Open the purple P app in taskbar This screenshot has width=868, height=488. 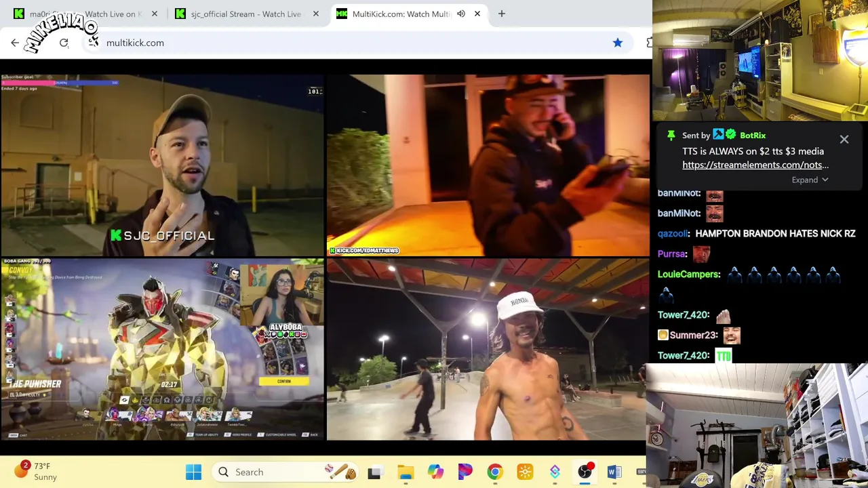tap(465, 472)
